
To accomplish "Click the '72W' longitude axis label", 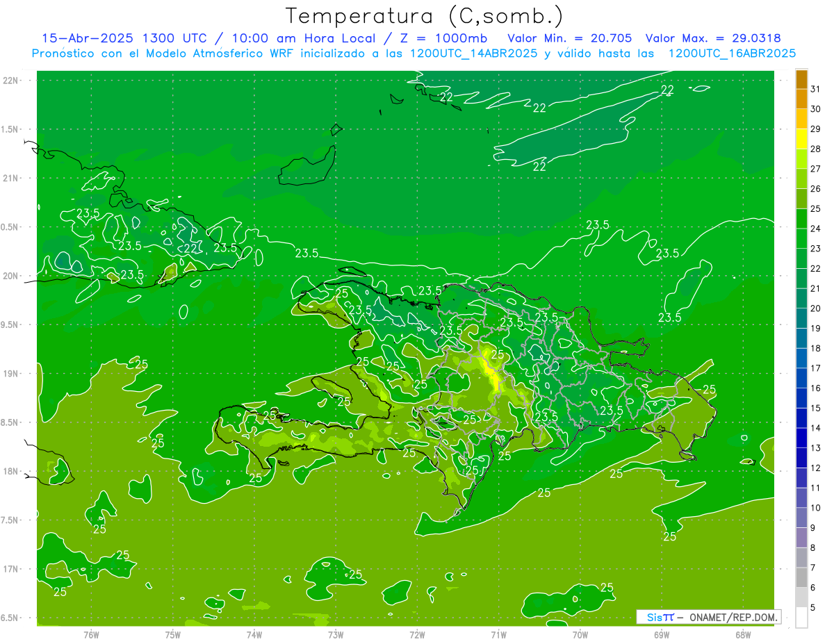I will [418, 635].
